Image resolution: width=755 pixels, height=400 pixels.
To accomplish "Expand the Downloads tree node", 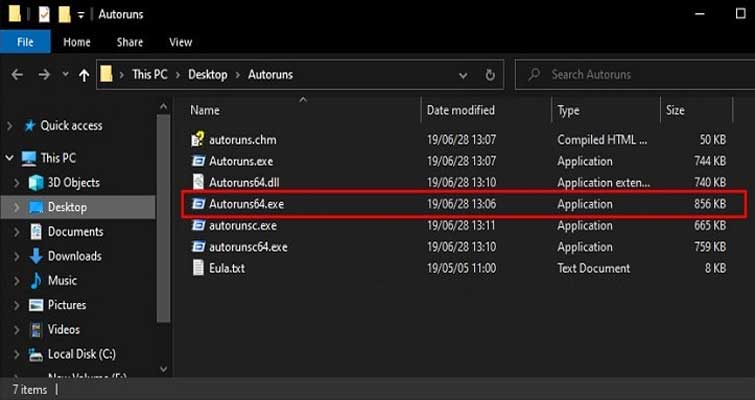I will tap(17, 257).
